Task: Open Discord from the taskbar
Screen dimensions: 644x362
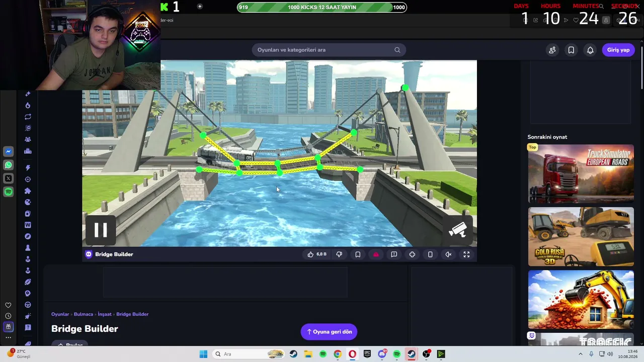Action: pyautogui.click(x=382, y=354)
